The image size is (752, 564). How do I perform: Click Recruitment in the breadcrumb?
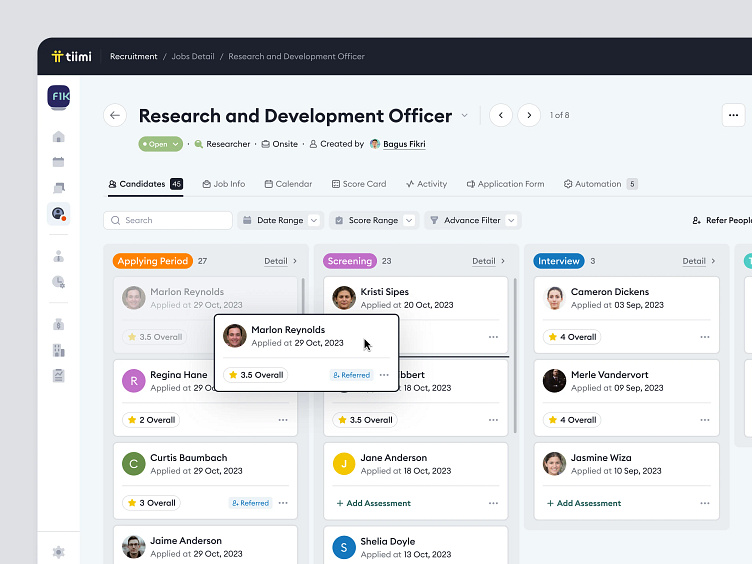[134, 56]
